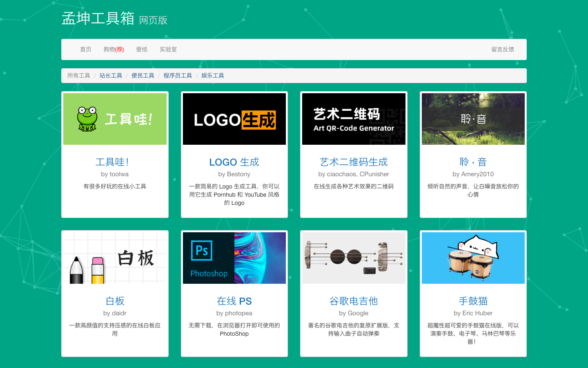The height and width of the screenshot is (368, 588).
Task: Click the LOGO 生成 banner image
Action: (x=234, y=119)
